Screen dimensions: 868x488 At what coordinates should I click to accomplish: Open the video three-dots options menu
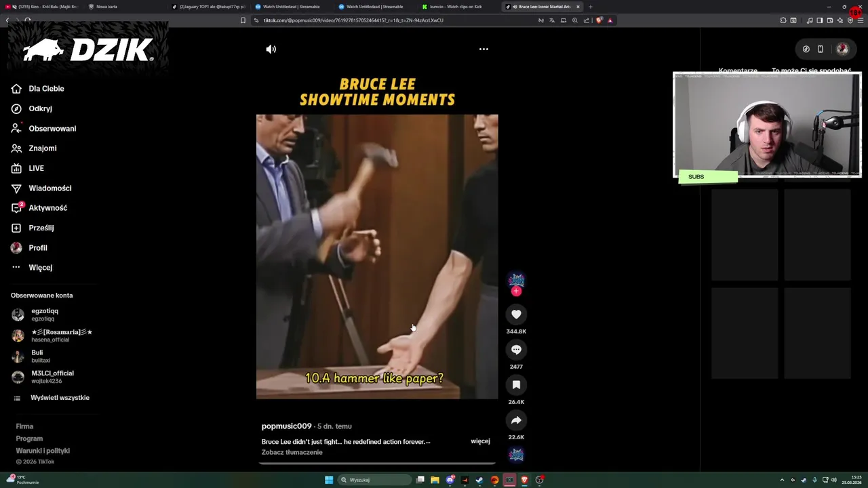click(x=484, y=49)
